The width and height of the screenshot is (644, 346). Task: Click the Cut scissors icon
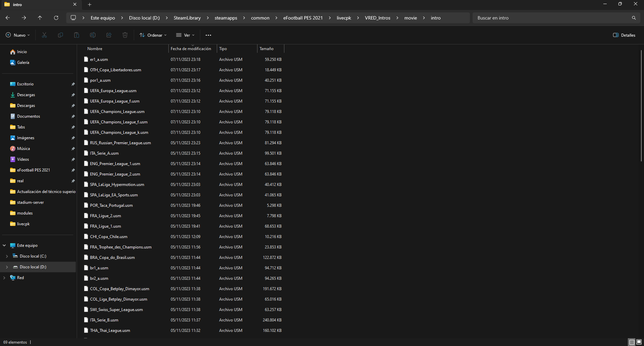(x=44, y=35)
